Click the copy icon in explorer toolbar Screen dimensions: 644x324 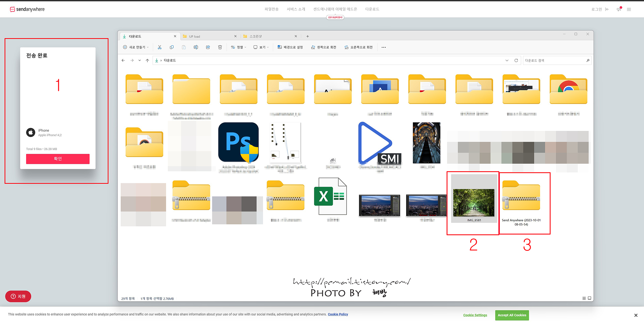click(172, 47)
